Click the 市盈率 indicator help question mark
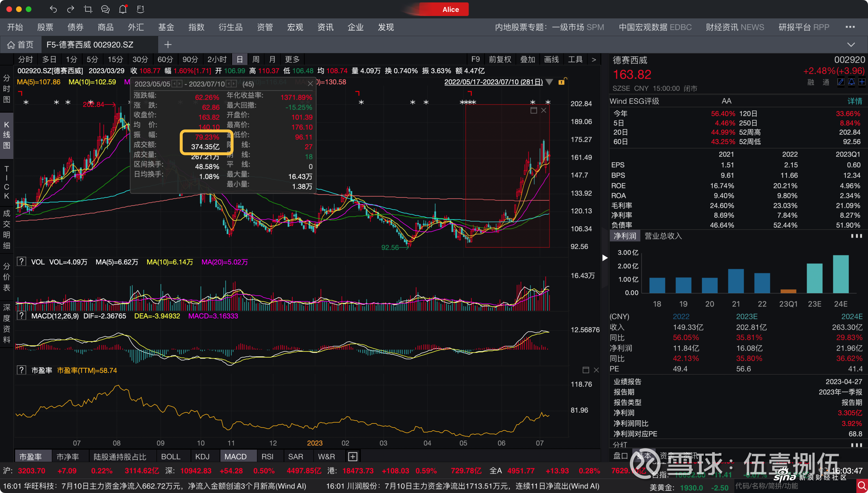The image size is (868, 493). pos(22,370)
